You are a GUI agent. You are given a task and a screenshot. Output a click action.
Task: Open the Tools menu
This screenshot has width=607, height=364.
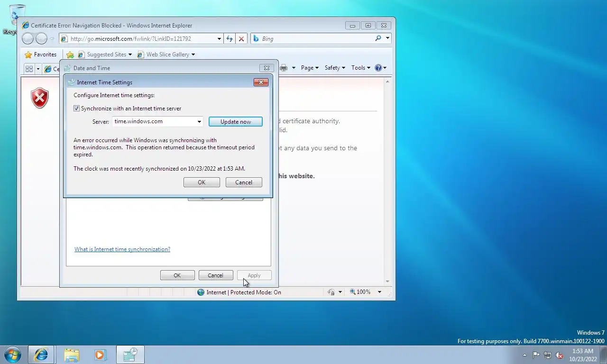click(x=361, y=68)
